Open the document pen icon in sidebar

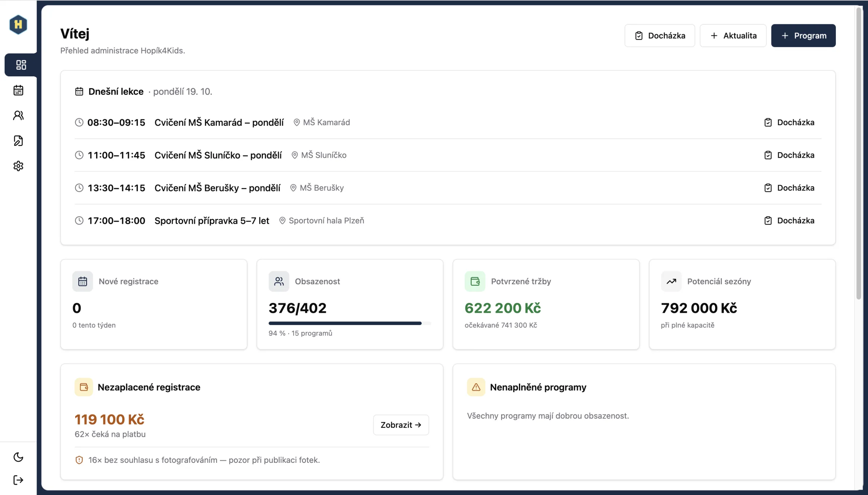pos(18,141)
